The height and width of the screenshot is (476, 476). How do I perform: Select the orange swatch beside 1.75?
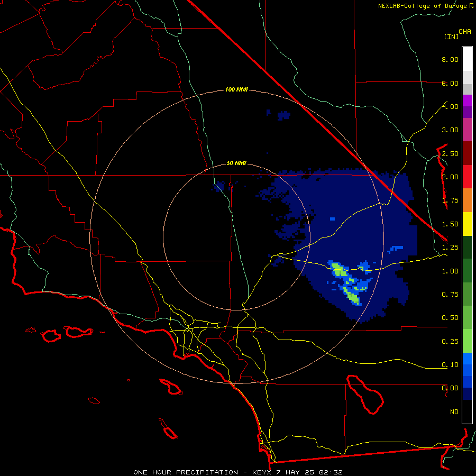(x=467, y=200)
